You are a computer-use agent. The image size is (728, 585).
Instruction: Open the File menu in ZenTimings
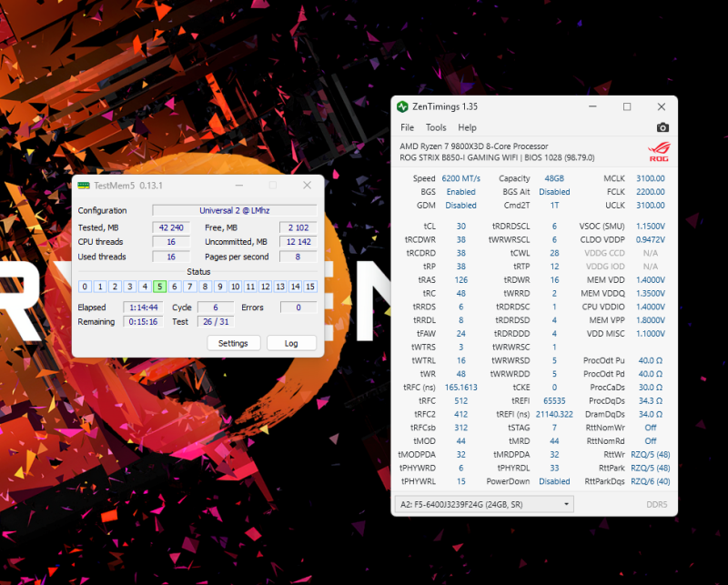coord(407,127)
